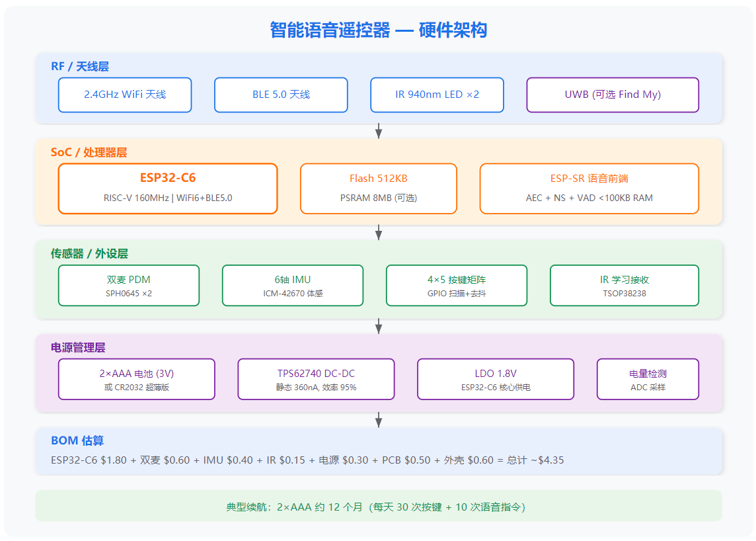Select the 电量检测 label
The image size is (756, 541).
click(x=648, y=374)
